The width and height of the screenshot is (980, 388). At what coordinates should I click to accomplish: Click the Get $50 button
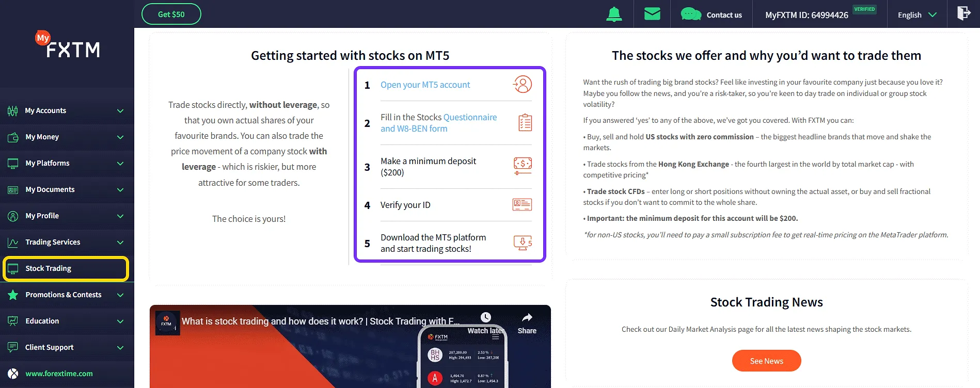tap(171, 14)
